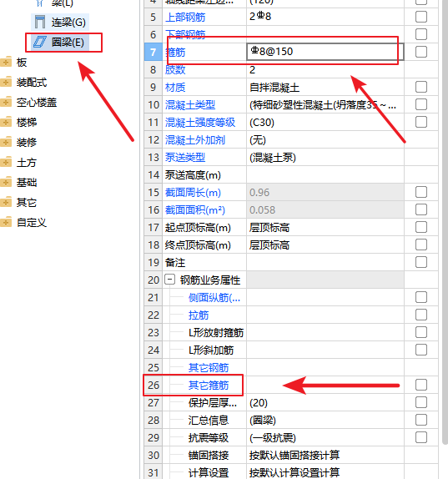Click the 侧面纵筋 property link

[214, 298]
